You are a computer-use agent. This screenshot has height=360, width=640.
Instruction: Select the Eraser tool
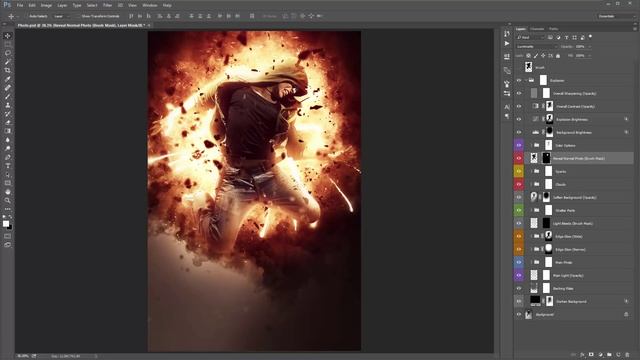tap(7, 122)
